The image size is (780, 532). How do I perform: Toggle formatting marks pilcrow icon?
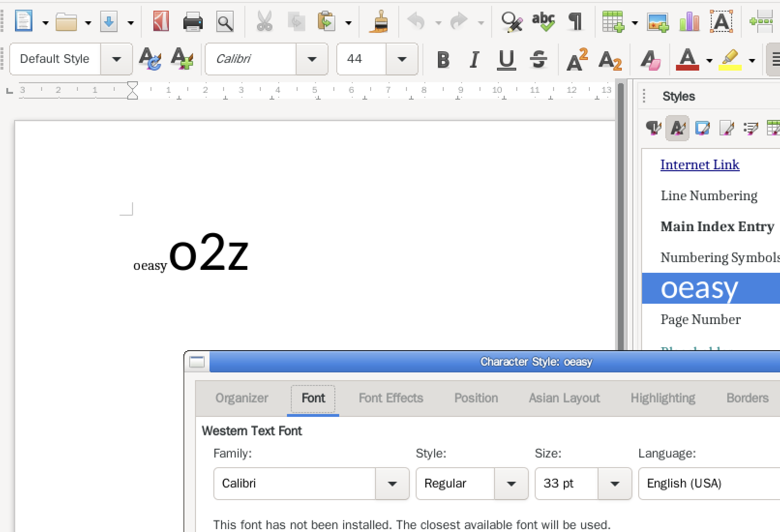[x=575, y=22]
